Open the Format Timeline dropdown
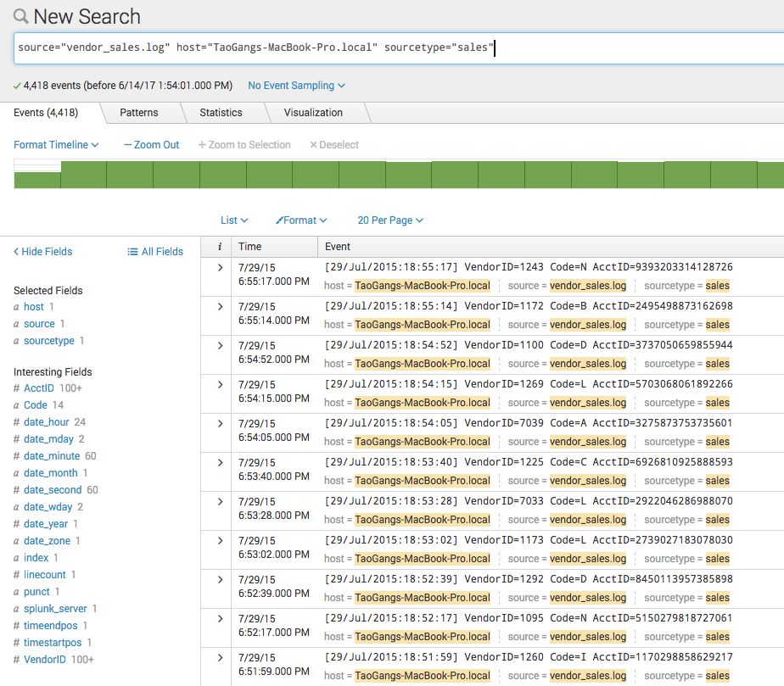The width and height of the screenshot is (784, 686). tap(56, 145)
